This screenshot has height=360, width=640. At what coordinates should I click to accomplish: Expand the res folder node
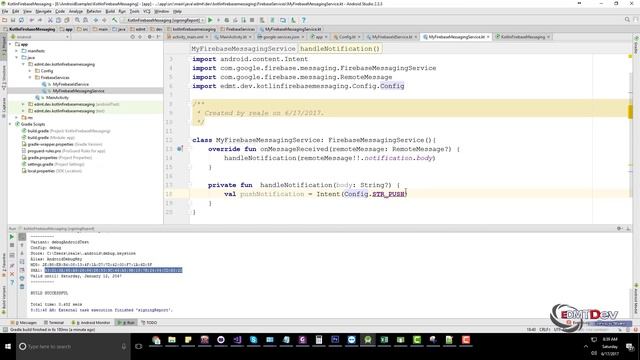point(17,118)
